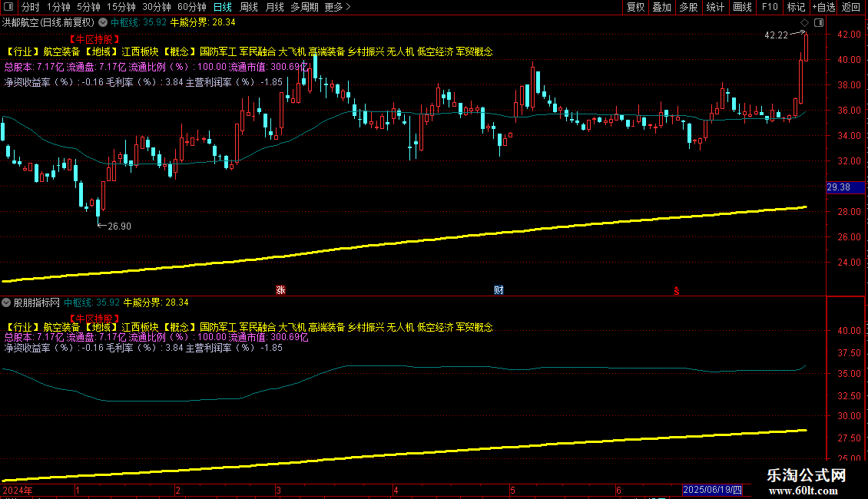Click the 叠加 overlay button
Viewport: 868px width, 499px height.
point(661,7)
